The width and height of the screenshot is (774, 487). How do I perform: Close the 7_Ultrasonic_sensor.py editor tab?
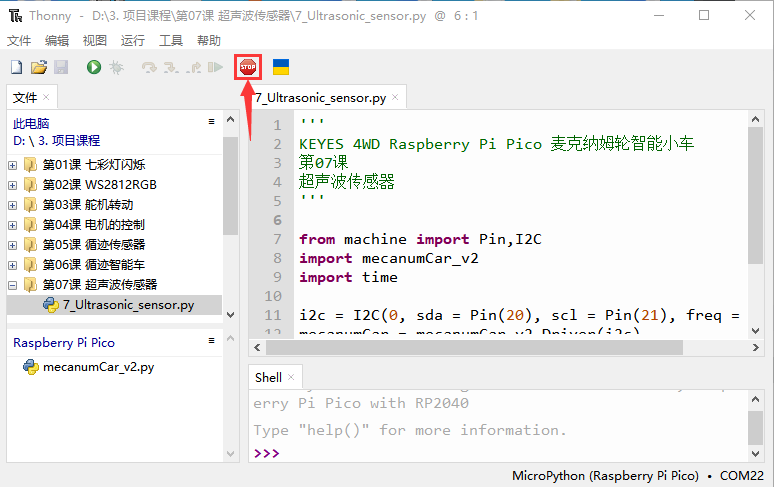[x=395, y=97]
